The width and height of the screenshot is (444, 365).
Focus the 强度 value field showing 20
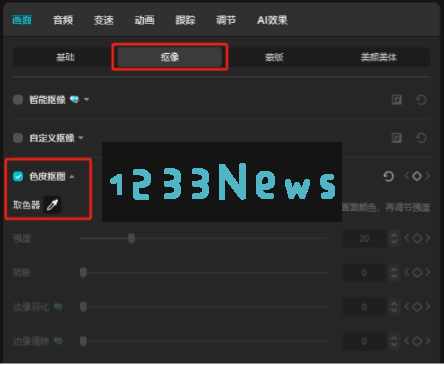pyautogui.click(x=364, y=238)
